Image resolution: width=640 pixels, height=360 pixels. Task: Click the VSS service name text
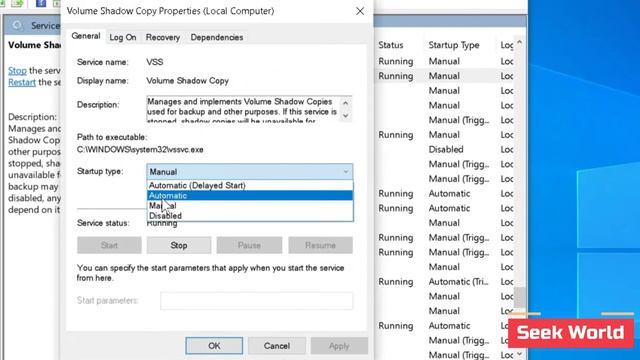point(155,62)
